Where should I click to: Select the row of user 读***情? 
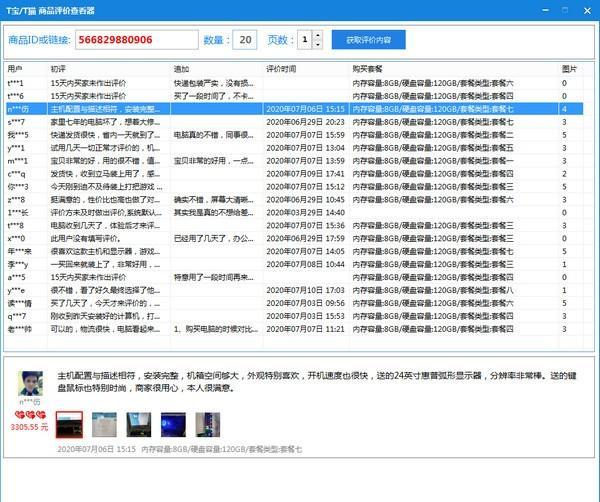[x=294, y=303]
